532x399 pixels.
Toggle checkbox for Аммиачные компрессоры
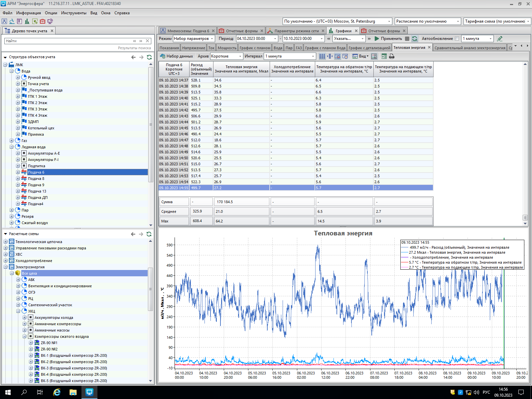tap(31, 324)
